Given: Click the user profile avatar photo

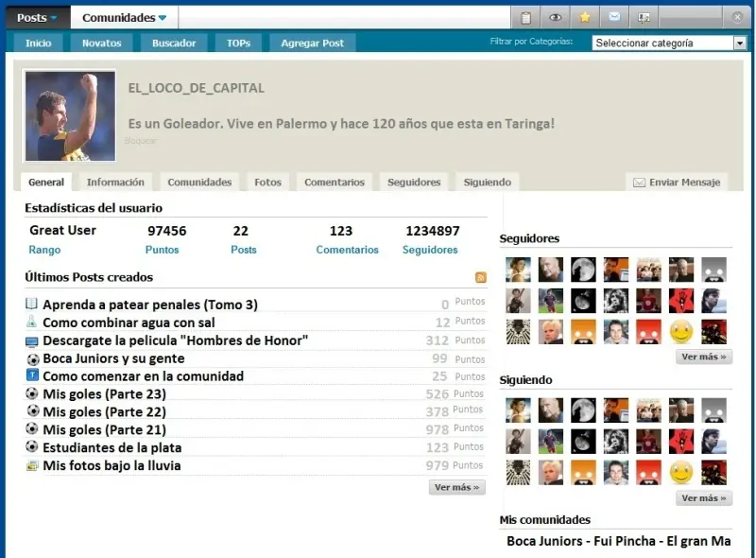Looking at the screenshot, I should click(x=70, y=115).
